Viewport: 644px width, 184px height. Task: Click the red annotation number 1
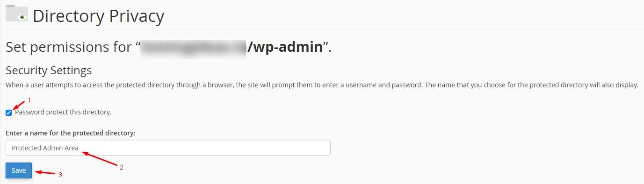pos(29,100)
